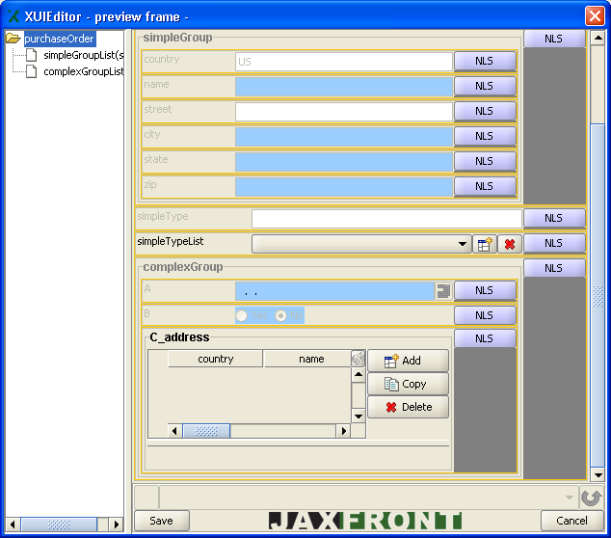The height and width of the screenshot is (538, 611).
Task: Click the simpleGroupList document icon in tree
Action: click(x=32, y=55)
